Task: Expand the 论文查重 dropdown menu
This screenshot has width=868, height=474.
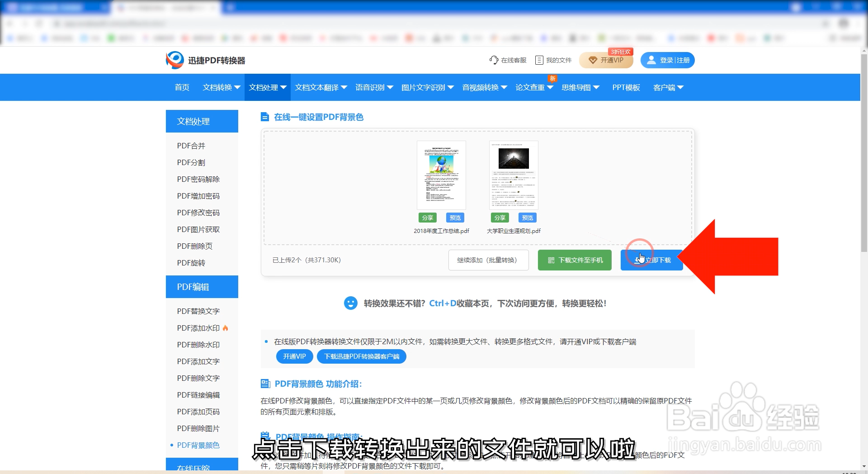Action: [550, 87]
